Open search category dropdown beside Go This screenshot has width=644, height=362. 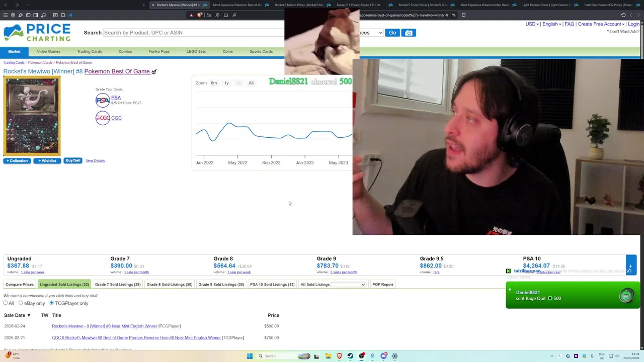[371, 33]
